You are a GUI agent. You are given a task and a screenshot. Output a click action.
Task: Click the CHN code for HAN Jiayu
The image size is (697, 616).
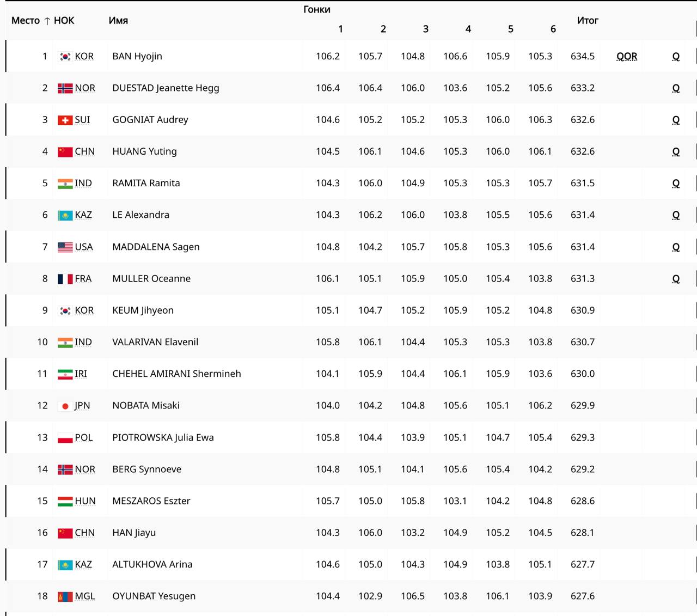pos(84,533)
